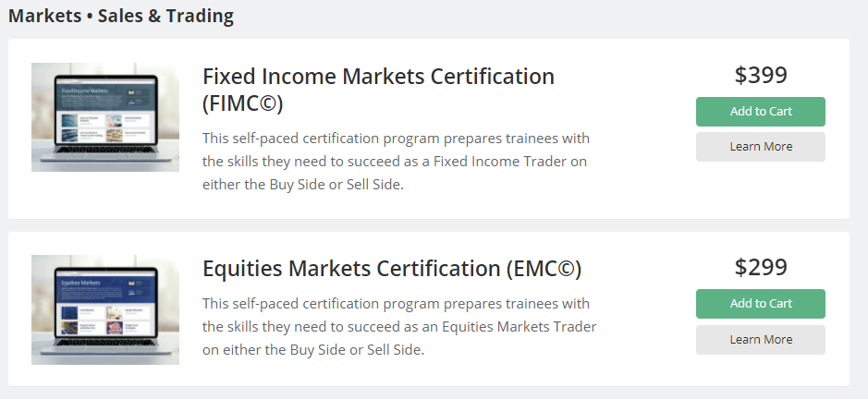Click the $399 price label
868x399 pixels.
(761, 75)
